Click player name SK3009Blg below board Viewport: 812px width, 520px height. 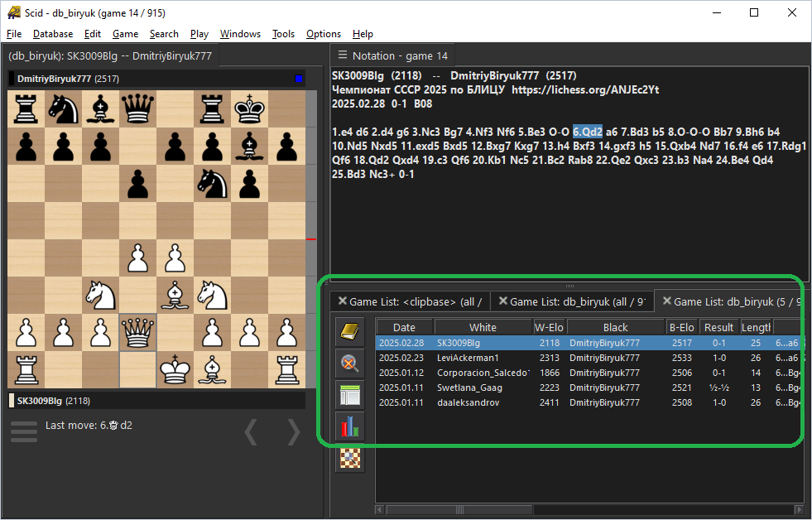click(x=40, y=401)
